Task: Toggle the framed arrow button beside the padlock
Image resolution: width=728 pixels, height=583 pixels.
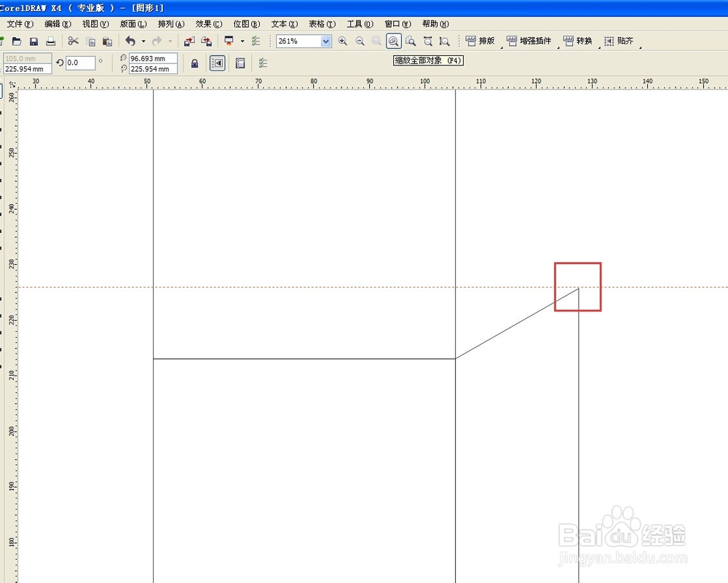Action: tap(218, 63)
